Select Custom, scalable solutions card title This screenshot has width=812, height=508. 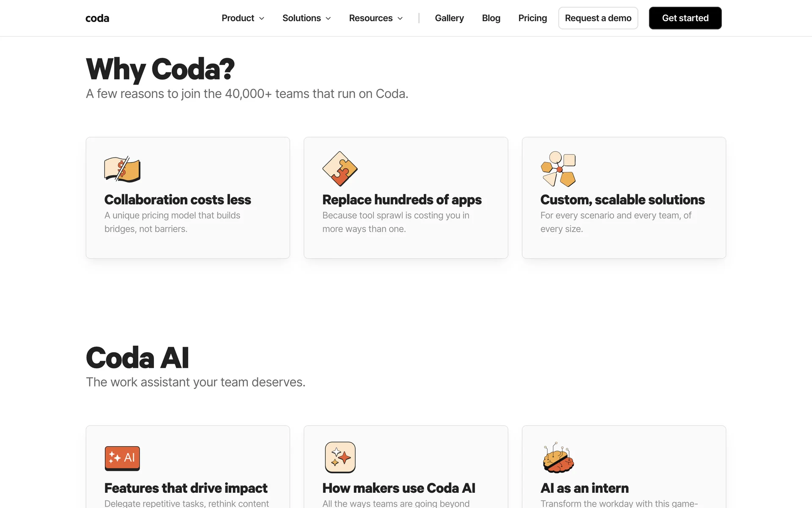[622, 199]
